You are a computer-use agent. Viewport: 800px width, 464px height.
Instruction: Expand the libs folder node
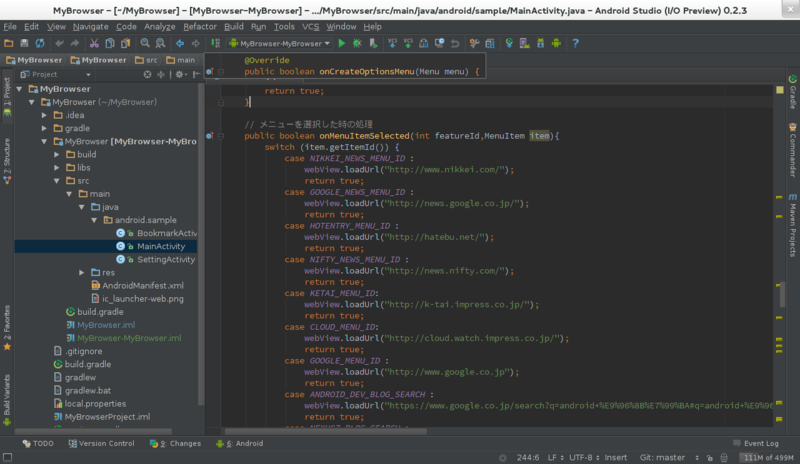tap(57, 167)
